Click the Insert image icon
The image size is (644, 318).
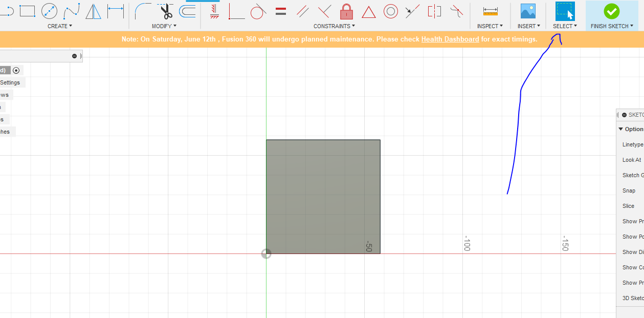pos(528,11)
